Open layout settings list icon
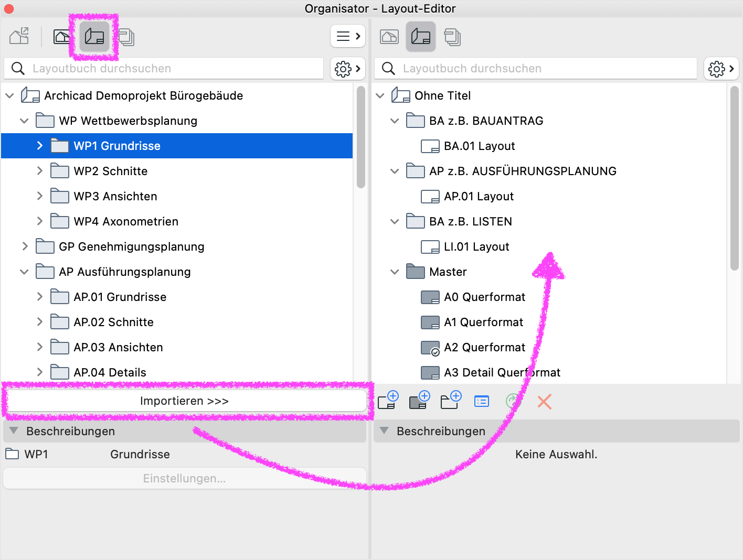The height and width of the screenshot is (560, 743). pos(482,402)
